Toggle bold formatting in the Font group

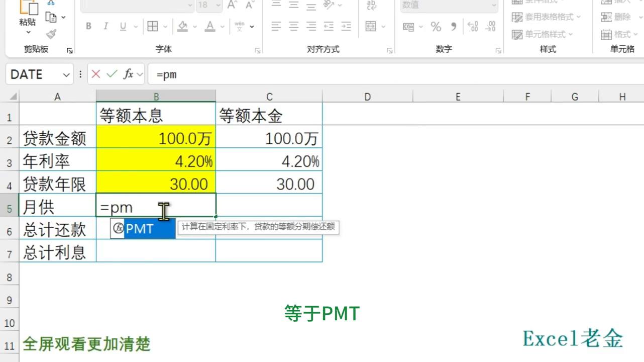point(88,26)
